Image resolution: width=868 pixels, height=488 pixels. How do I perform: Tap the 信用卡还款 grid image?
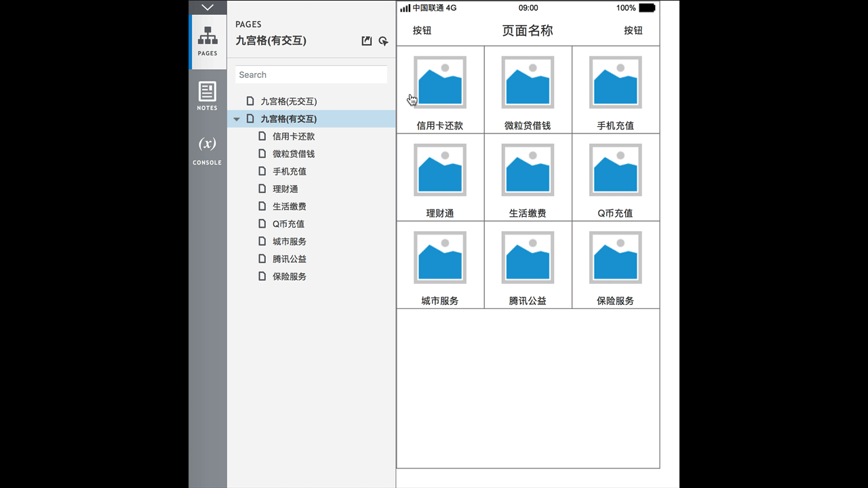point(440,82)
